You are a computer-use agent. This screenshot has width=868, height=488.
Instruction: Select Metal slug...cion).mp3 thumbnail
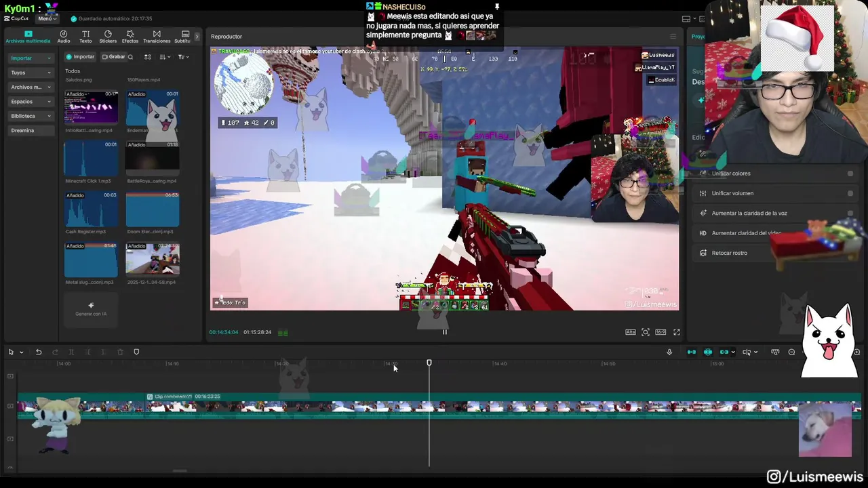pos(91,260)
